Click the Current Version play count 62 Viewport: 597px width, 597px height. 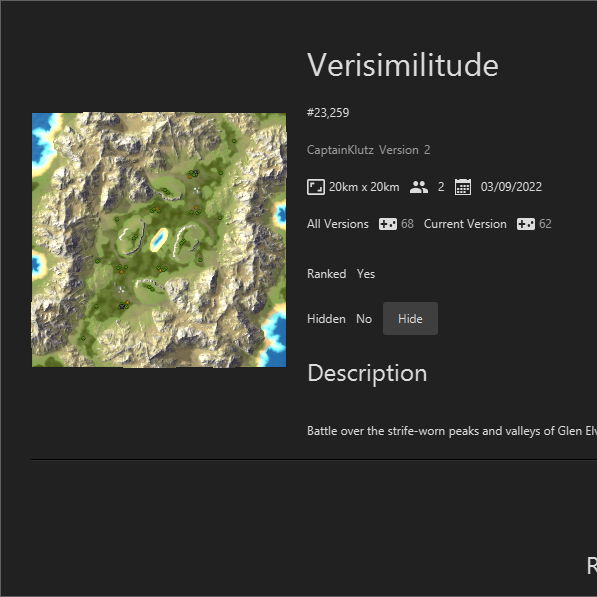pyautogui.click(x=545, y=224)
